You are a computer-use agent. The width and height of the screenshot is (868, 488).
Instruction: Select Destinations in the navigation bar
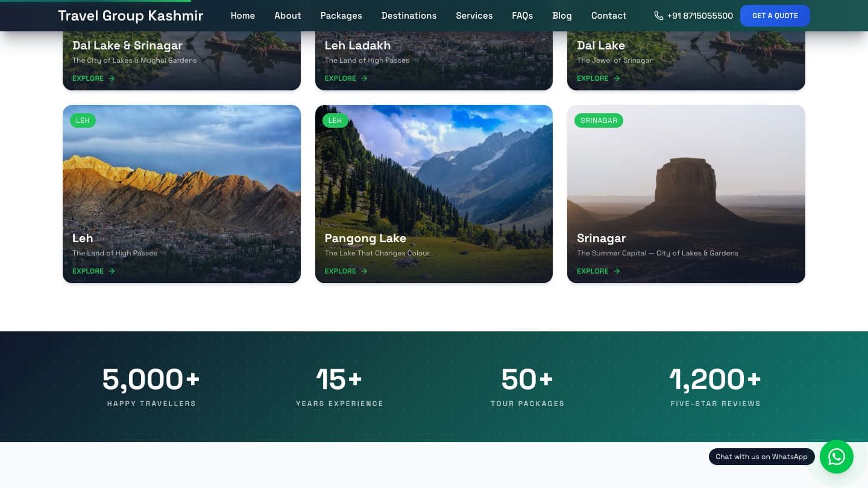coord(409,16)
